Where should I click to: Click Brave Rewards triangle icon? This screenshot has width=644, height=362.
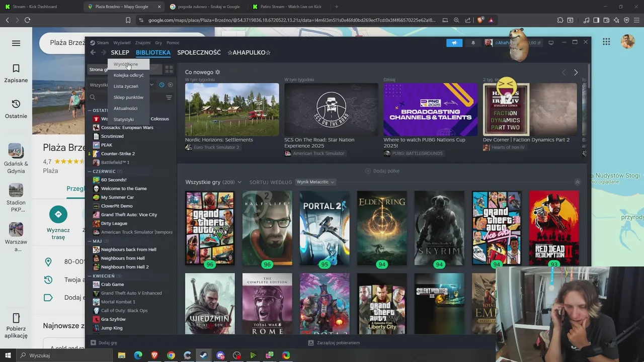(x=491, y=20)
